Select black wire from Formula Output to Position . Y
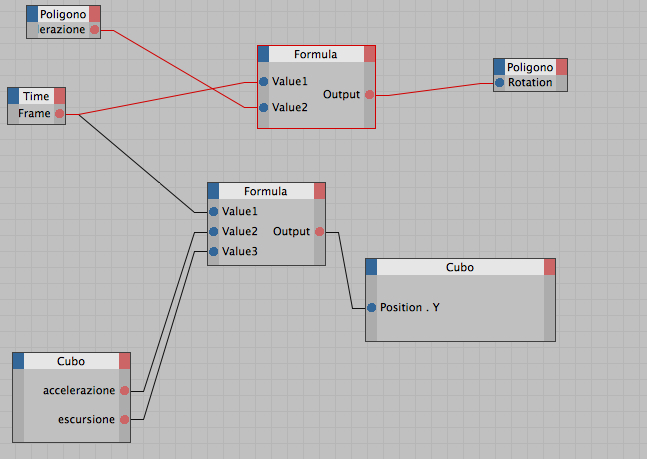This screenshot has width=647, height=459. [346, 270]
